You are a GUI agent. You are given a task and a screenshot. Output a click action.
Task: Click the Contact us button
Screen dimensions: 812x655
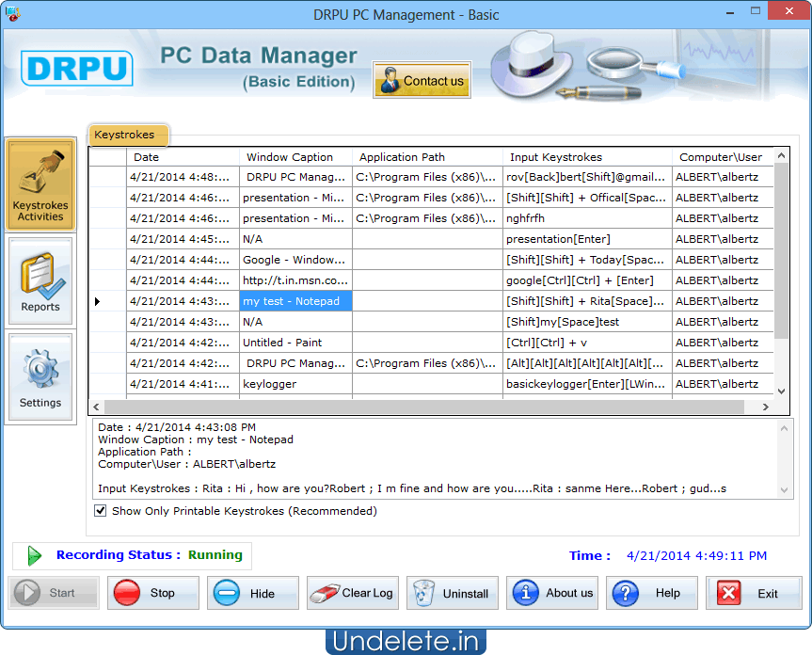[x=422, y=80]
